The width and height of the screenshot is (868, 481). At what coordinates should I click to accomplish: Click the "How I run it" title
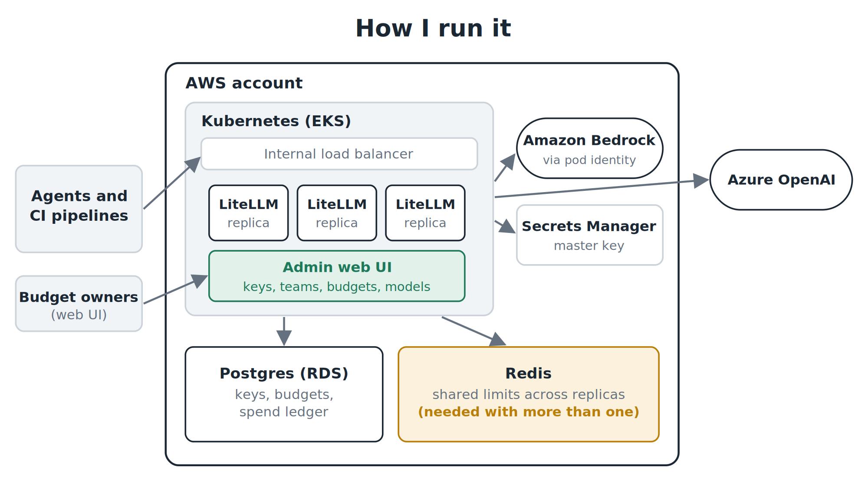pos(433,29)
